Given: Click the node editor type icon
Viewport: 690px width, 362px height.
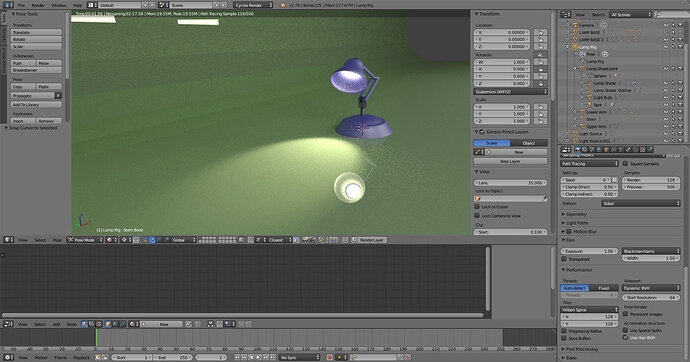Looking at the screenshot, I should coord(8,324).
